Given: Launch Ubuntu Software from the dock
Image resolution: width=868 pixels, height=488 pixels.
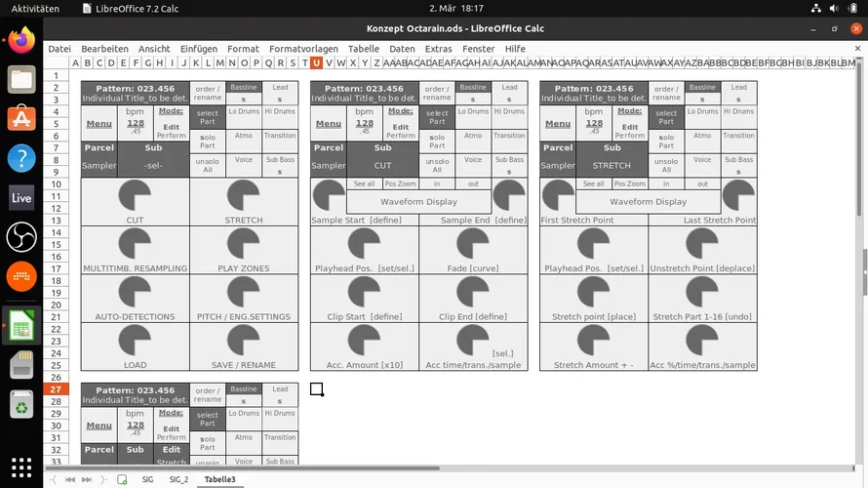Looking at the screenshot, I should (21, 118).
